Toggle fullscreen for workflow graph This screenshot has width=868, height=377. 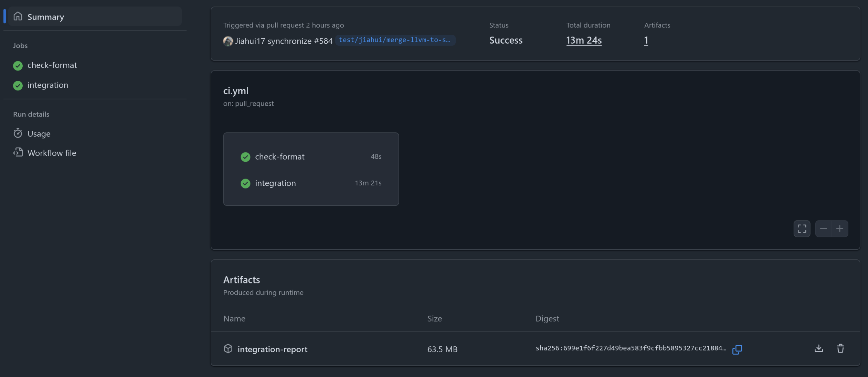[802, 229]
